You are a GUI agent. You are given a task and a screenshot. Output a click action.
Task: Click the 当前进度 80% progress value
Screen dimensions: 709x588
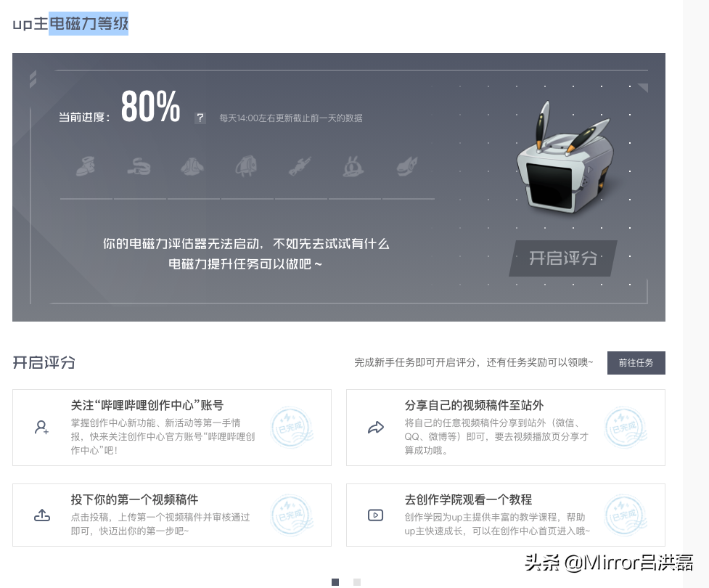pos(151,109)
